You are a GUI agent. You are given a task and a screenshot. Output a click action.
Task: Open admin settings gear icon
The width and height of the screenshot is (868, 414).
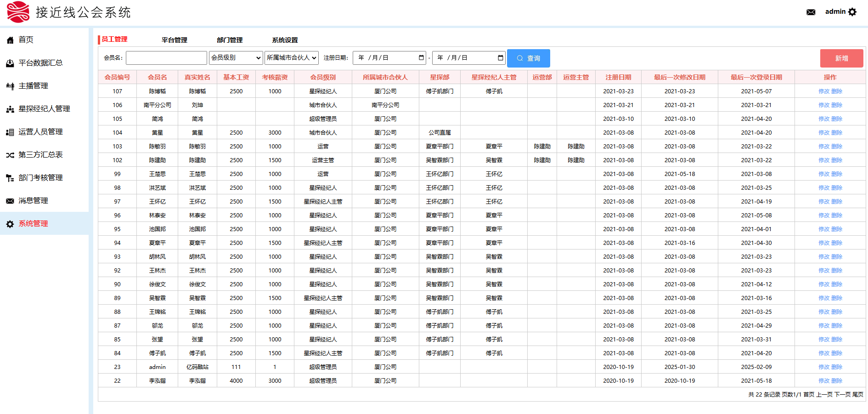click(852, 12)
